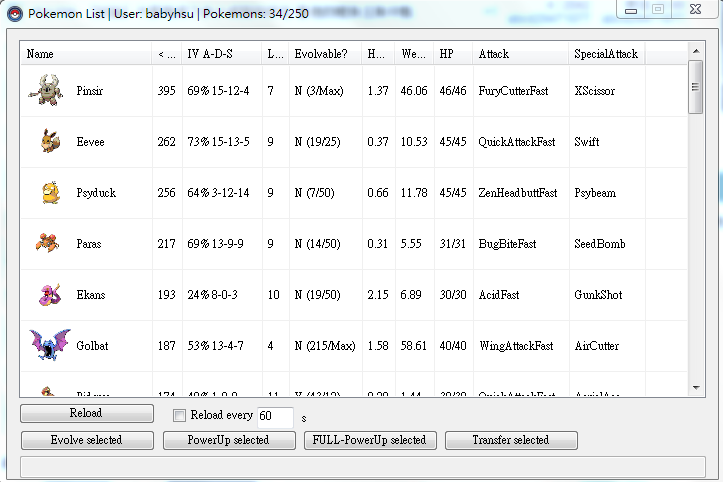
Task: Click IV cell '64% 3-12-14'
Action: 218,193
